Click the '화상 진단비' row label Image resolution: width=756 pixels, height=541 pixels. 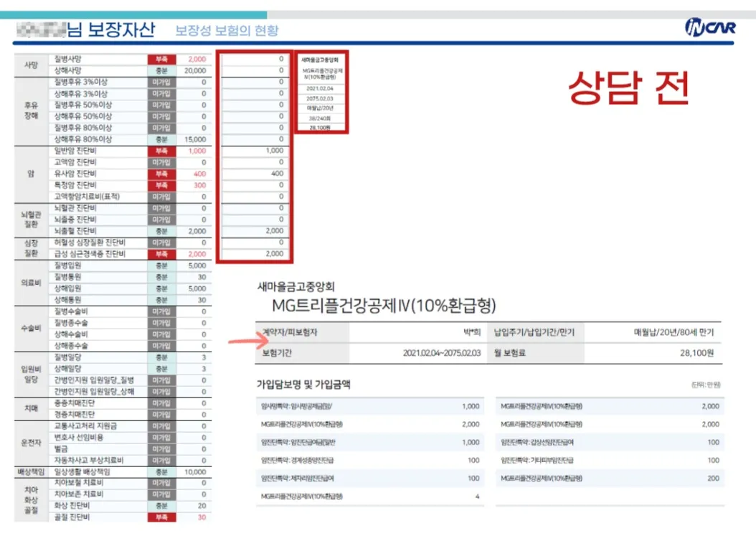tap(72, 505)
